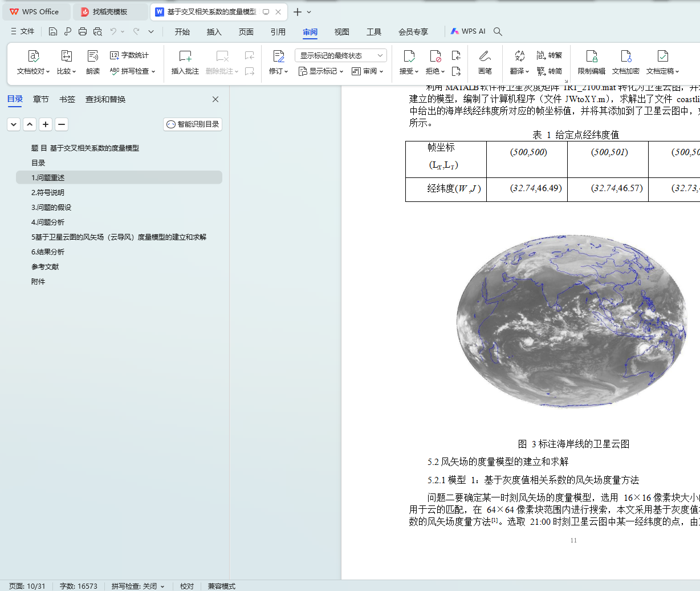The width and height of the screenshot is (700, 591).
Task: Switch to the 会员专享 tab
Action: 413,32
